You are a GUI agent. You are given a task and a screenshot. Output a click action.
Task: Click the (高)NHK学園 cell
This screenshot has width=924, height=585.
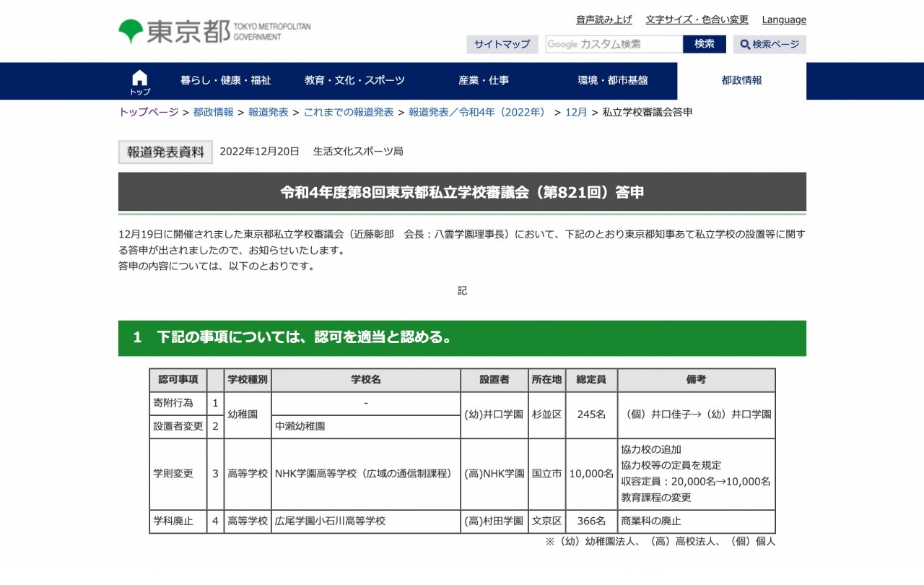pyautogui.click(x=494, y=474)
